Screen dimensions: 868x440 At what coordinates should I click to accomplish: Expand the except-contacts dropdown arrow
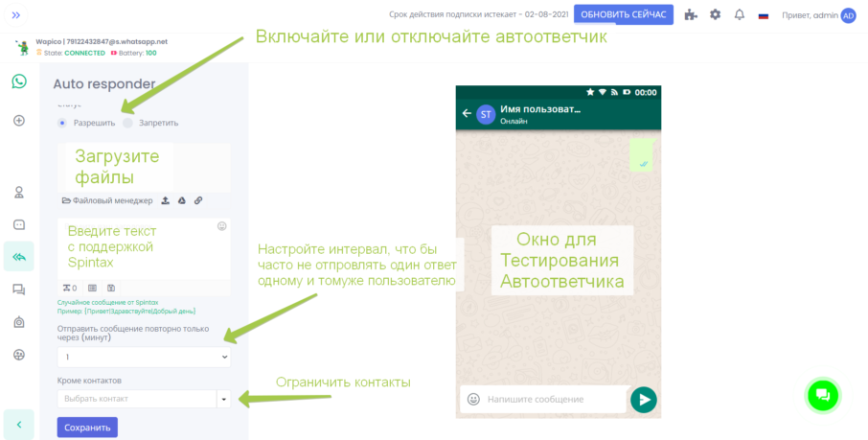click(x=223, y=399)
